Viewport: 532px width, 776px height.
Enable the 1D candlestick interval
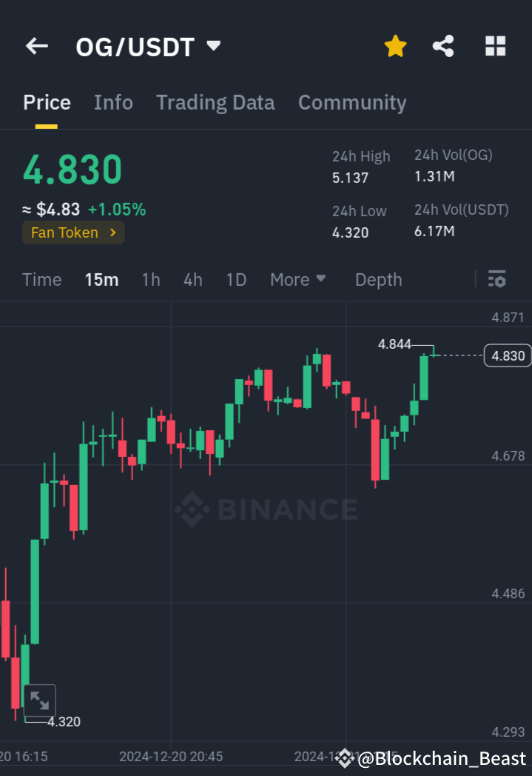(x=236, y=279)
